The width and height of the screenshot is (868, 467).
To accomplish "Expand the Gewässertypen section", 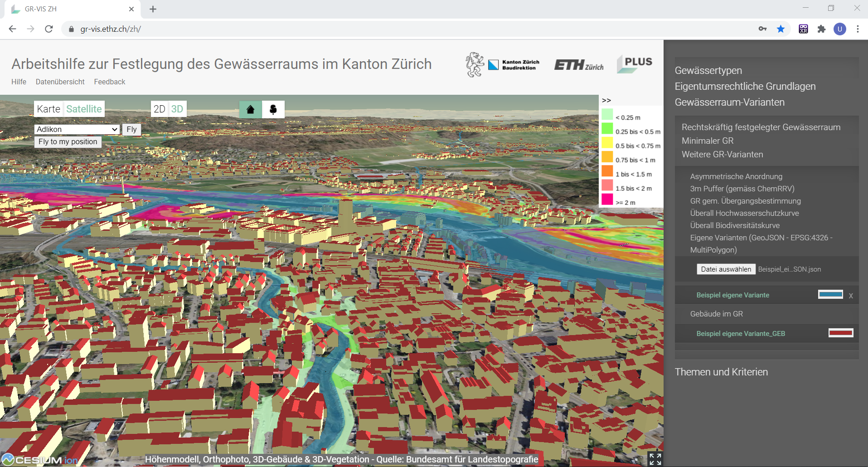I will point(708,70).
